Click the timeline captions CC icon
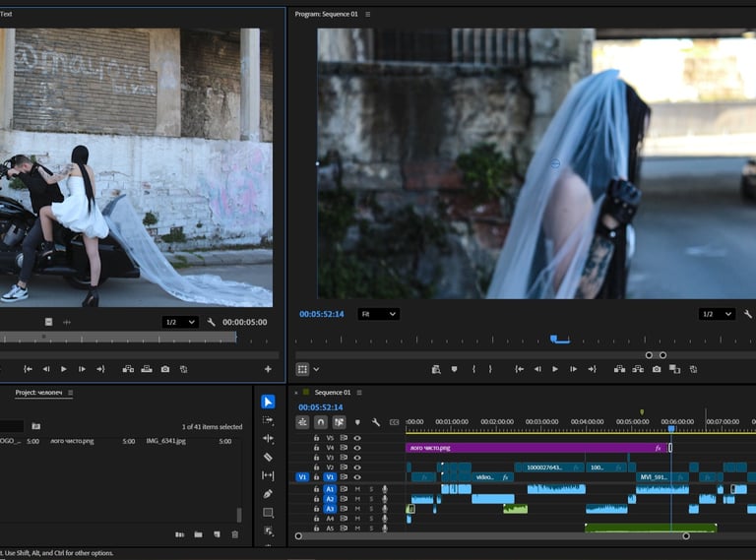Screen dimensions: 756x560 [x=395, y=422]
